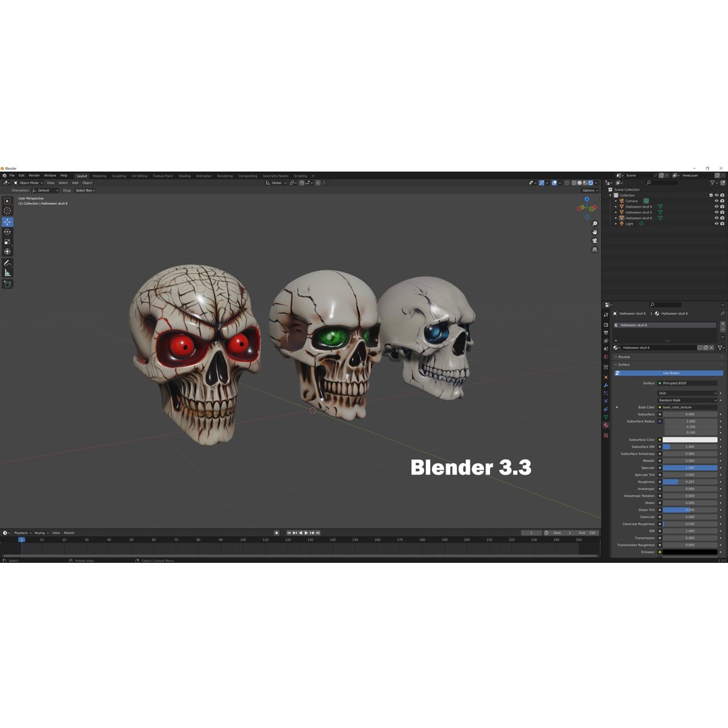Open the Tool properties tab
The height and width of the screenshot is (728, 728).
click(606, 315)
